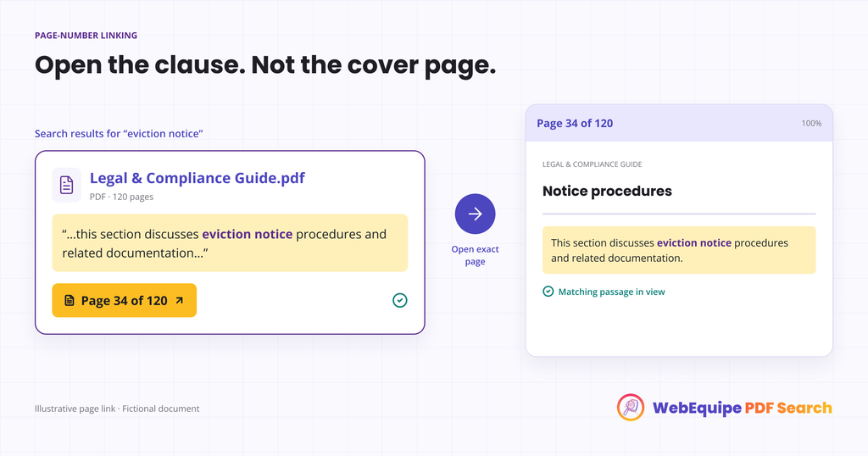Screen dimensions: 868x456
Task: Click LEGAL & COMPLIANCE GUIDE label in viewer
Action: 593,164
